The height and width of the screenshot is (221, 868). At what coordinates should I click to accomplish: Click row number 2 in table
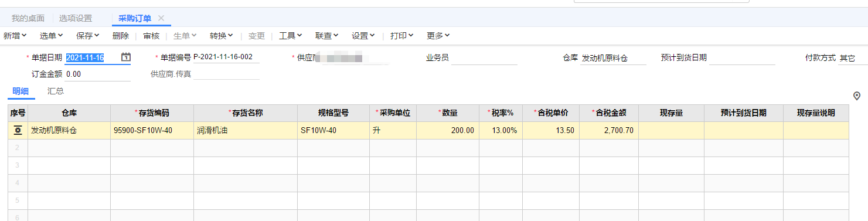click(18, 148)
